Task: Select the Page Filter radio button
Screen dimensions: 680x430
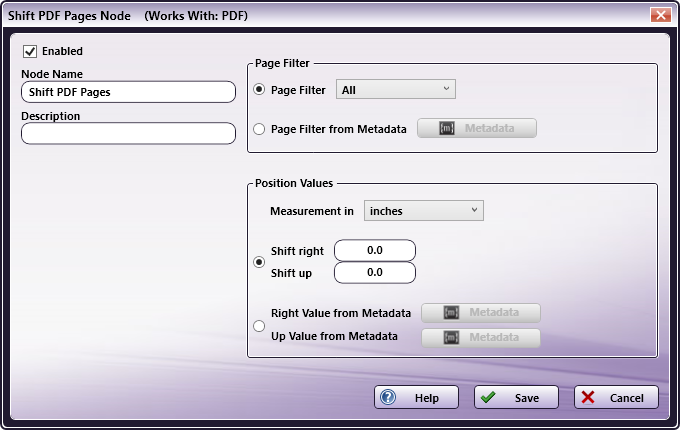Action: coord(259,90)
